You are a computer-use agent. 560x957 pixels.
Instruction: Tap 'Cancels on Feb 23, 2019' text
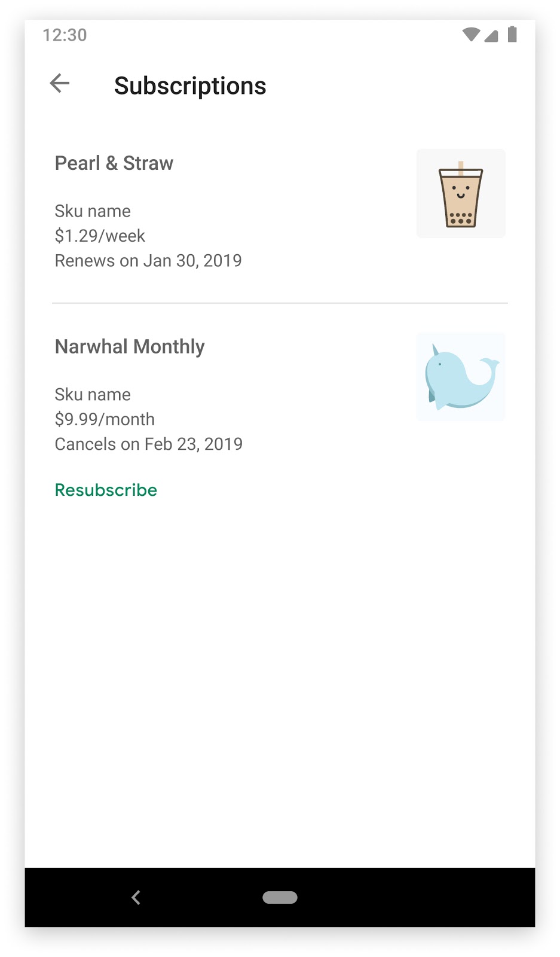coord(148,444)
